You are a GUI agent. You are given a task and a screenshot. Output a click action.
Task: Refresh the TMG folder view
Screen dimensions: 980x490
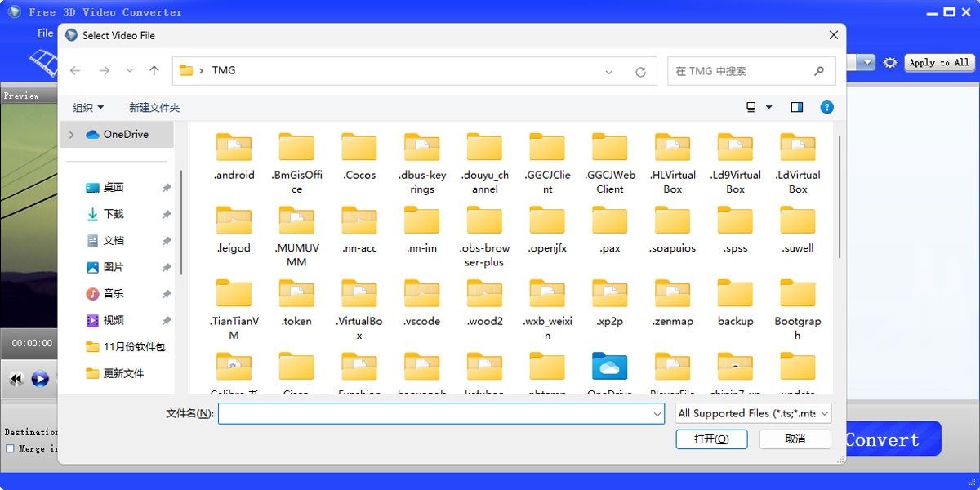pos(640,70)
